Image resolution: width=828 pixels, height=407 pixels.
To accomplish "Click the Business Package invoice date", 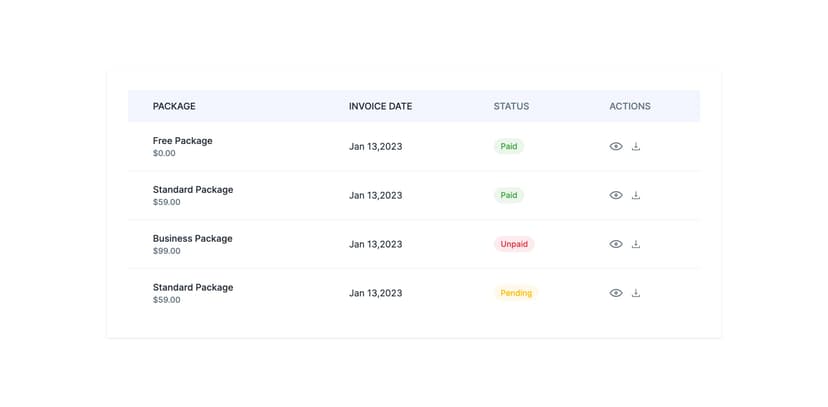I will tap(375, 244).
